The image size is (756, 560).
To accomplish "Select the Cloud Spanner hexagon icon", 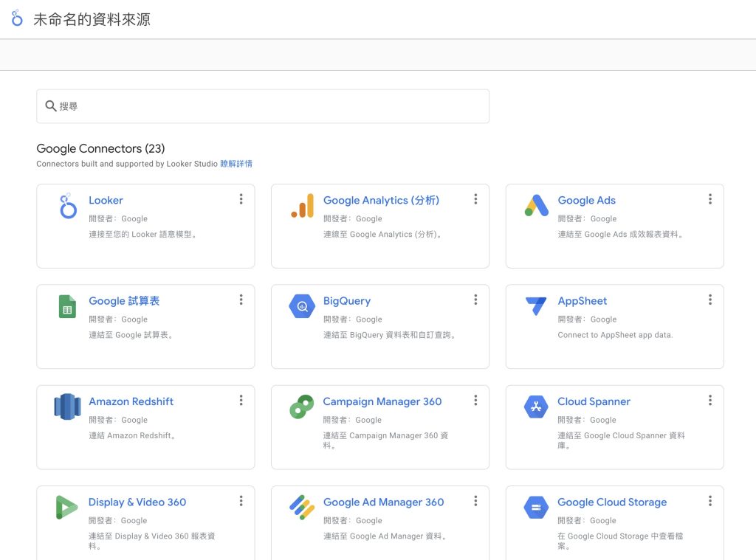I will pos(536,407).
